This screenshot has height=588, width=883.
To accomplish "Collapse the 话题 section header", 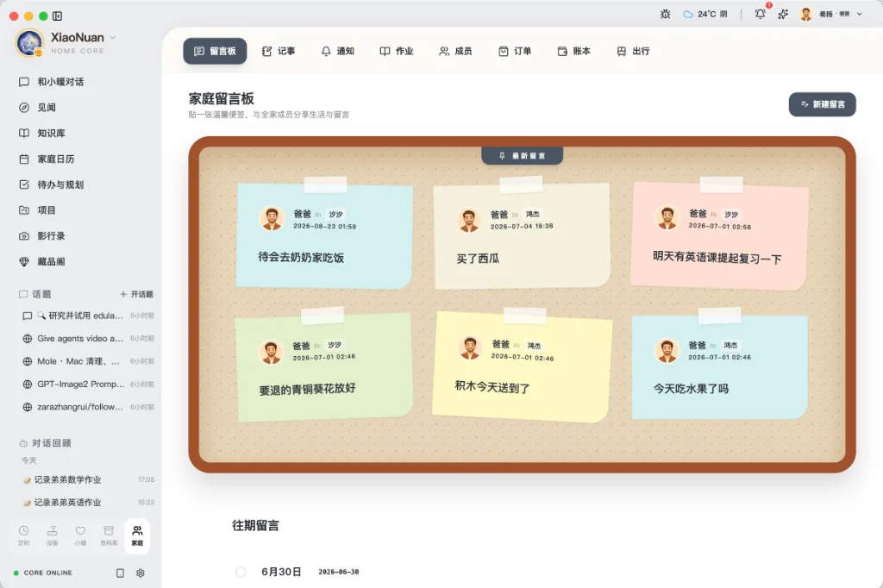I will coord(34,294).
